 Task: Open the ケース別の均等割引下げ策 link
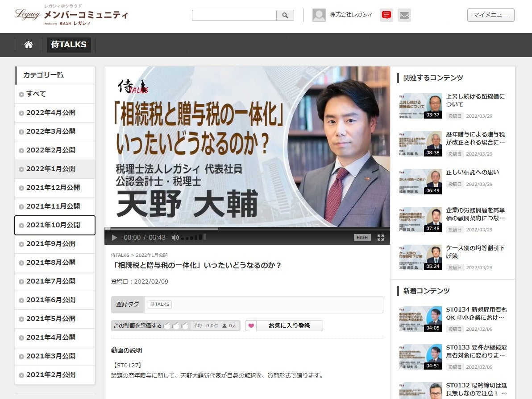point(475,252)
